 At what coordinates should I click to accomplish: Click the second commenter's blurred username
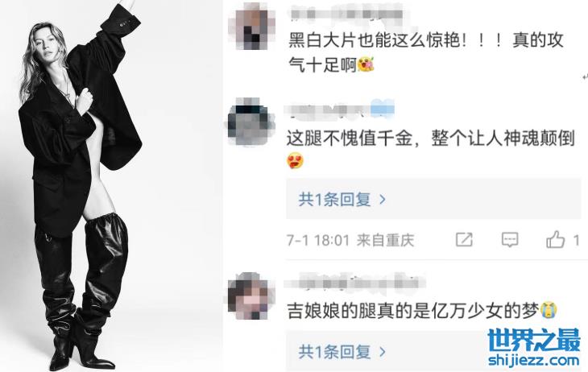pos(340,110)
